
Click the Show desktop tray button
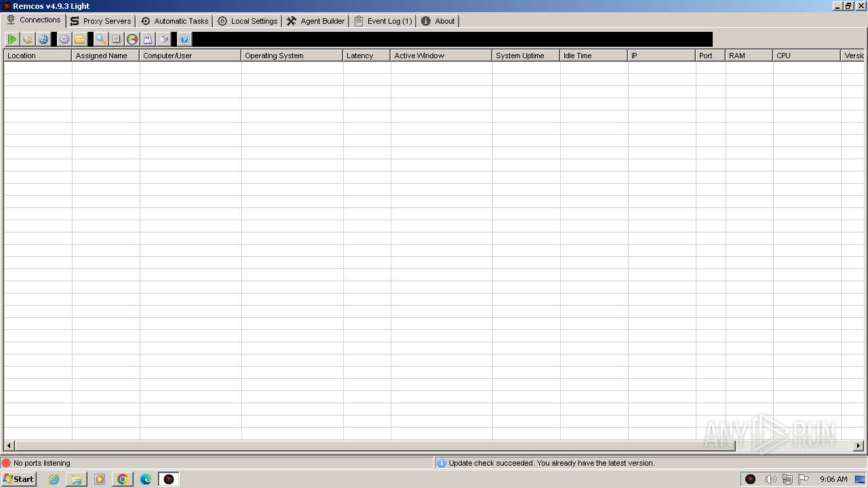[x=860, y=479]
